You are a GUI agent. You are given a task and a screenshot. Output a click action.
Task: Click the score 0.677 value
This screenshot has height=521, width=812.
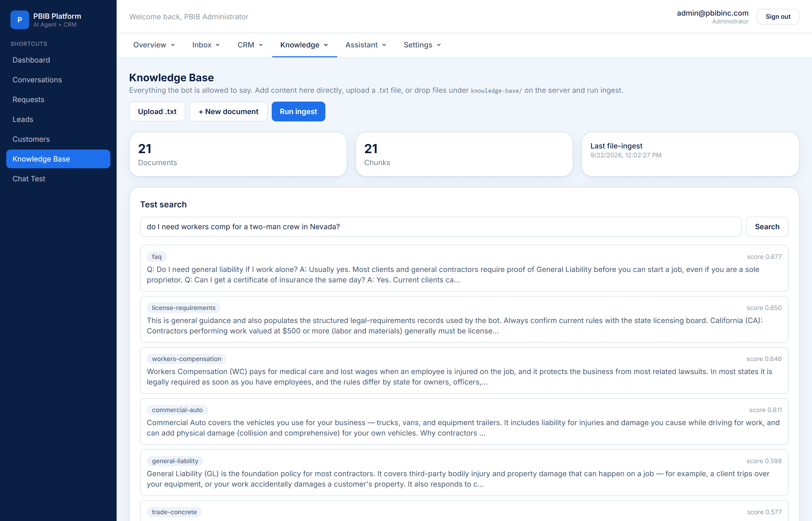coord(764,257)
